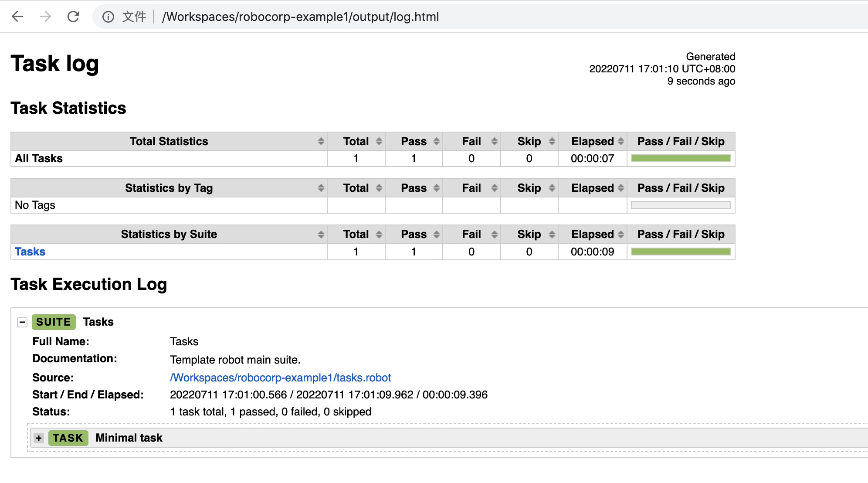Click the green SUITE label badge
868x483 pixels.
[53, 322]
